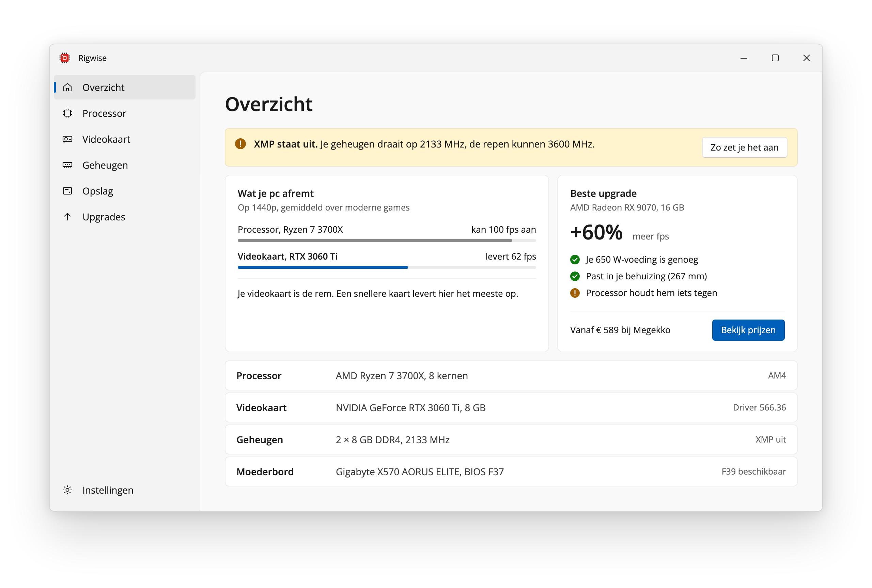This screenshot has height=588, width=872.
Task: Open the Moederbord Gigabyte X570 row
Action: 511,472
